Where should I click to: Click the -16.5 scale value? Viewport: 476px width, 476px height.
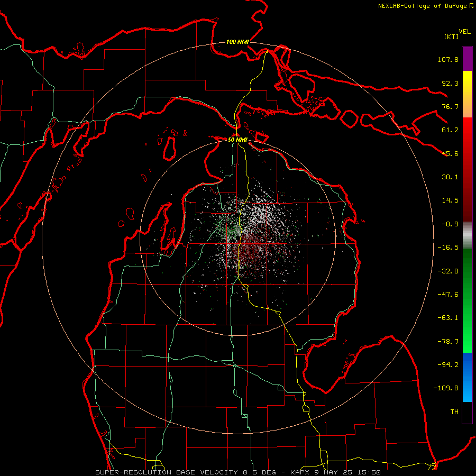click(x=448, y=248)
